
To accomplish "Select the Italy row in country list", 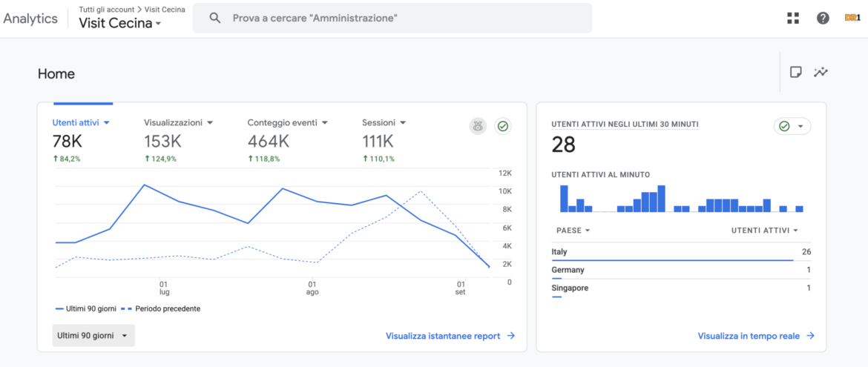I will (x=682, y=252).
